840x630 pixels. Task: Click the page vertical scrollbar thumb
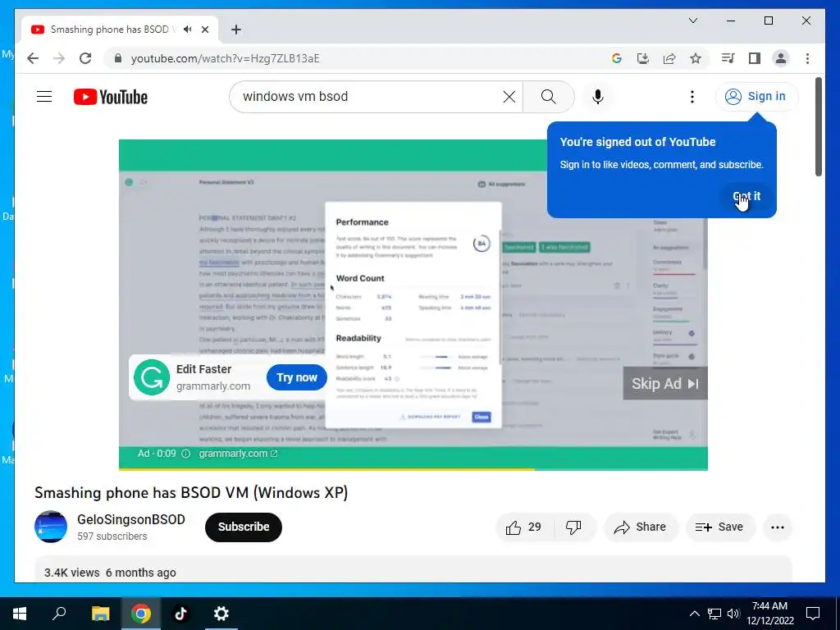pyautogui.click(x=818, y=126)
